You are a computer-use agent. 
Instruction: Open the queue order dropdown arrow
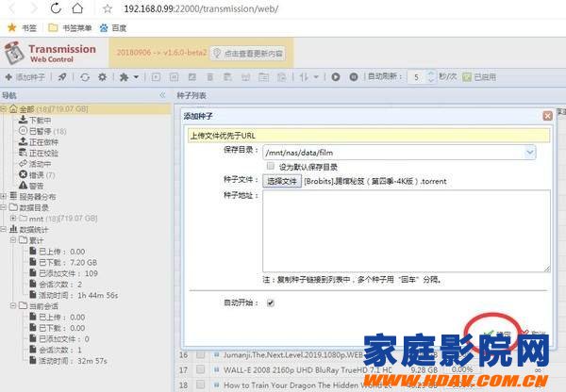pos(316,77)
